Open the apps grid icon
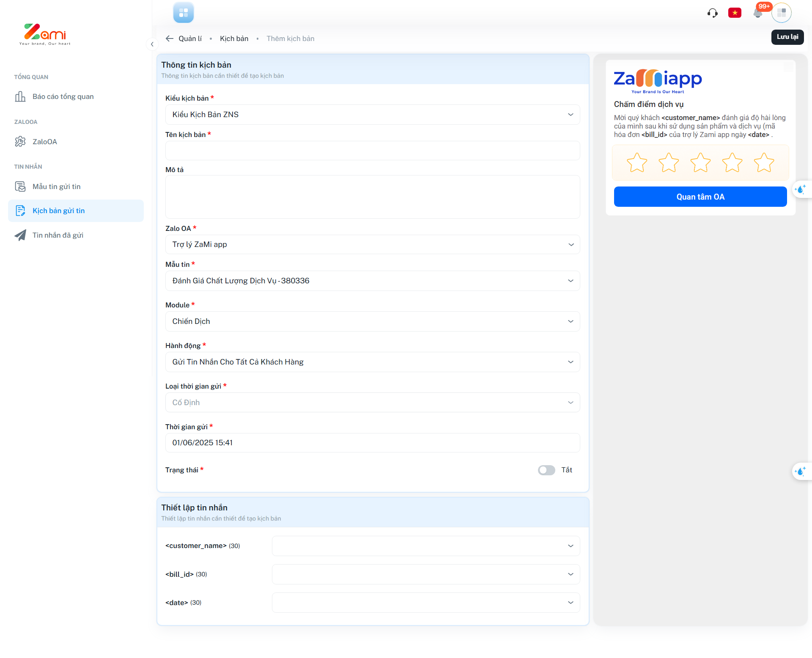Image resolution: width=812 pixels, height=658 pixels. [183, 13]
